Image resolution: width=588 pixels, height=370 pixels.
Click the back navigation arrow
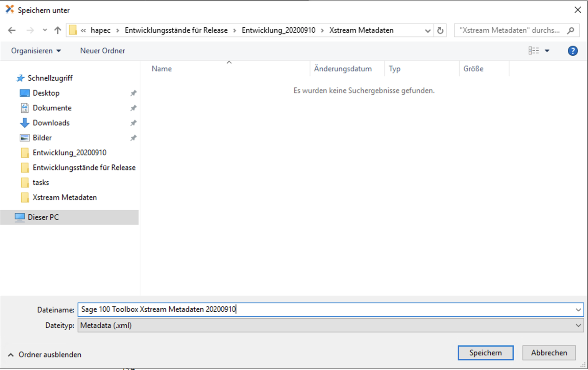(12, 30)
